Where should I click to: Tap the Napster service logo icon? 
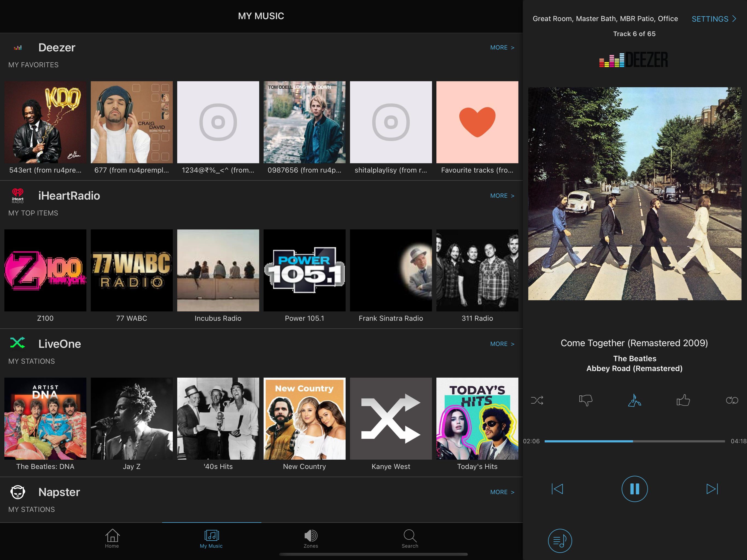click(17, 492)
